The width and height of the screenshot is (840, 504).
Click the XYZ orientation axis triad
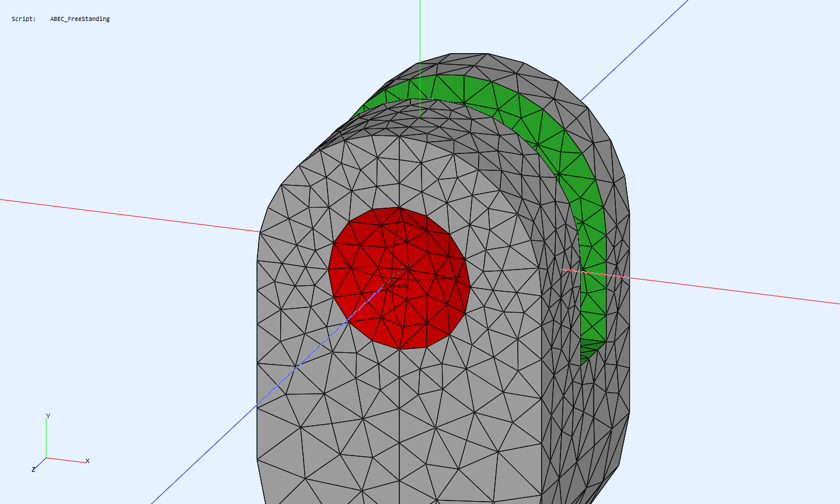[60, 443]
